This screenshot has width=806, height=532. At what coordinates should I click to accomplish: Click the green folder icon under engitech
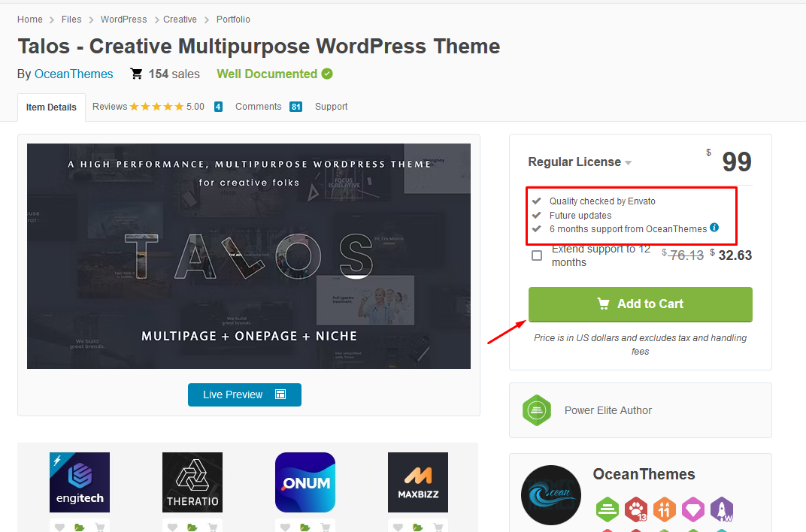(x=79, y=527)
